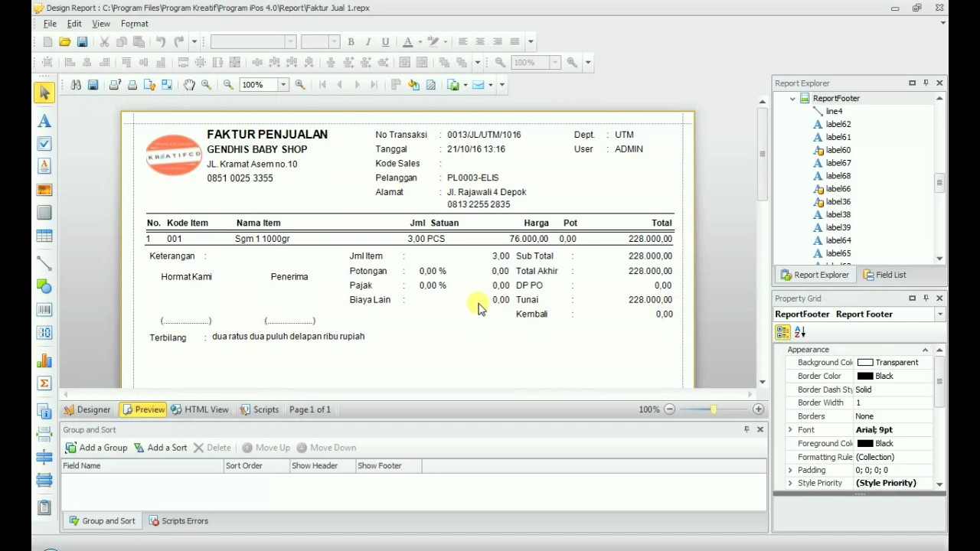Viewport: 980px width, 551px height.
Task: Collapse the ReportFooter tree node
Action: click(x=792, y=98)
